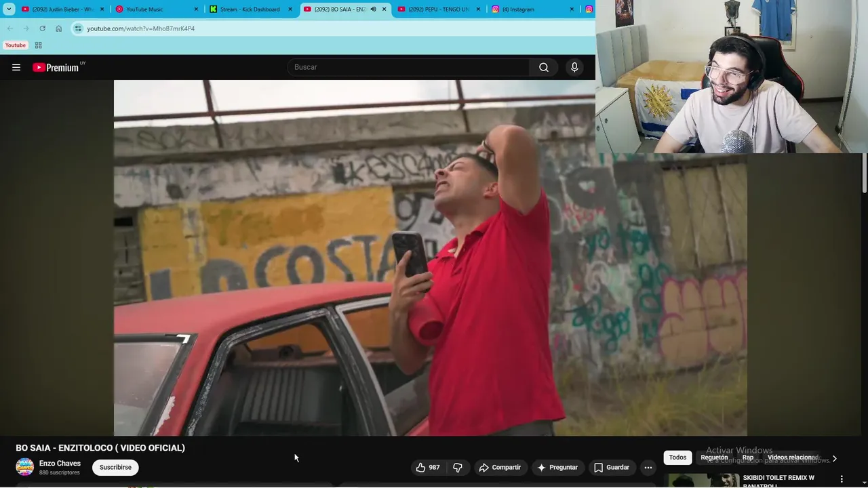868x488 pixels.
Task: Click the 880 suscriptores count text
Action: (60, 472)
